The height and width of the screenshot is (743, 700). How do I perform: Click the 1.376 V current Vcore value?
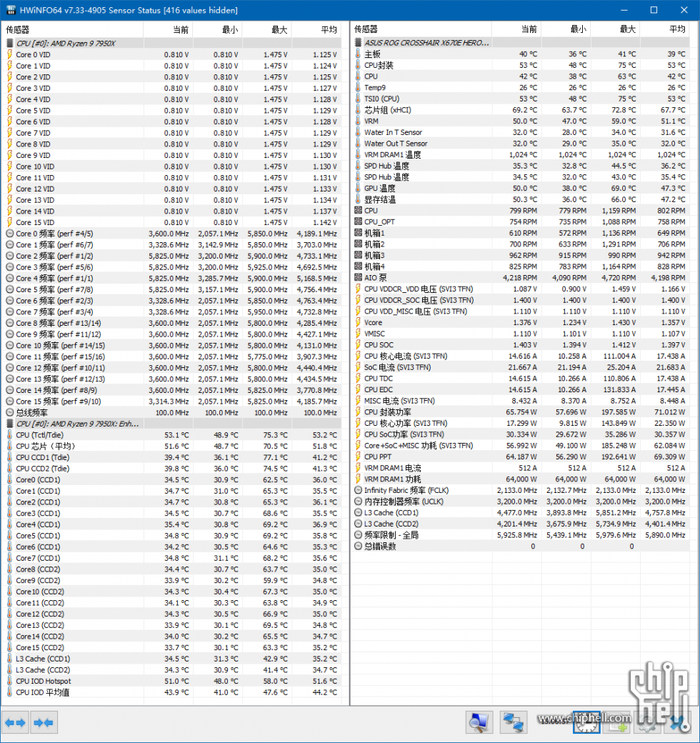tap(525, 323)
